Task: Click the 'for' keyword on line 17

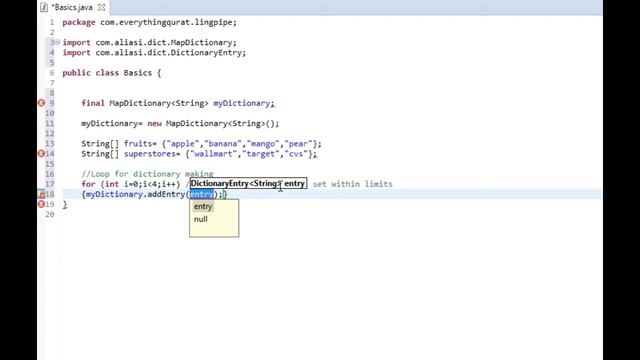Action: point(88,184)
